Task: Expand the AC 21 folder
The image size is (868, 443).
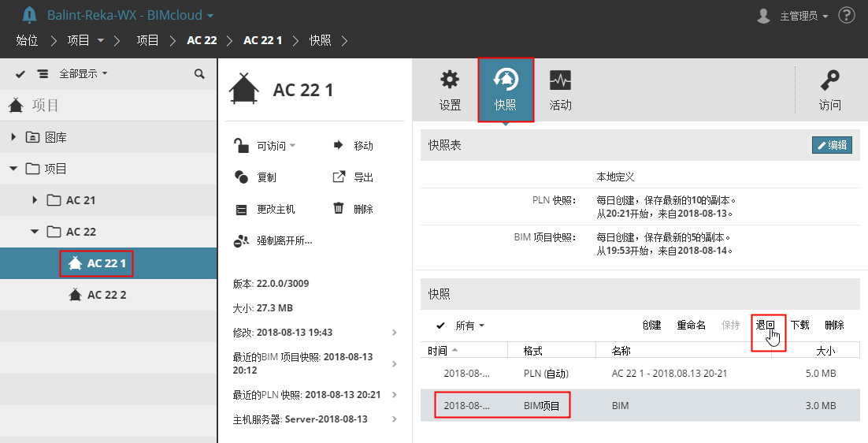Action: 35,200
